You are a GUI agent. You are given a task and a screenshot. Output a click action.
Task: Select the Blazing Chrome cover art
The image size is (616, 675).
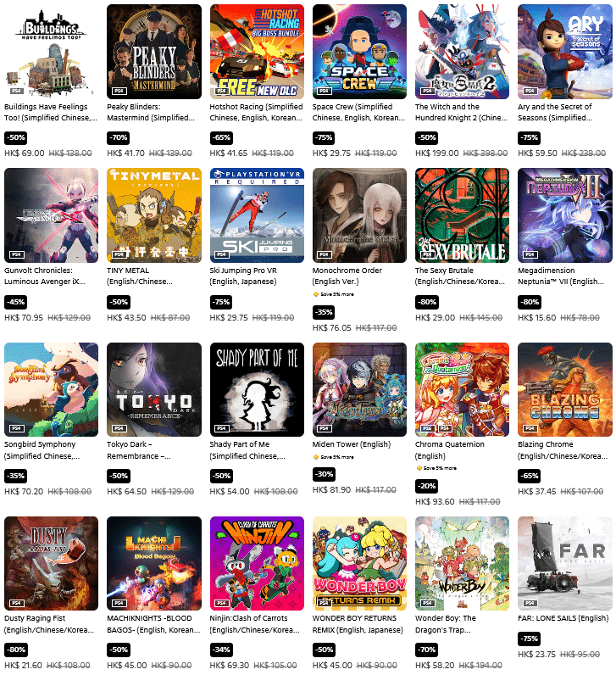[x=565, y=389]
